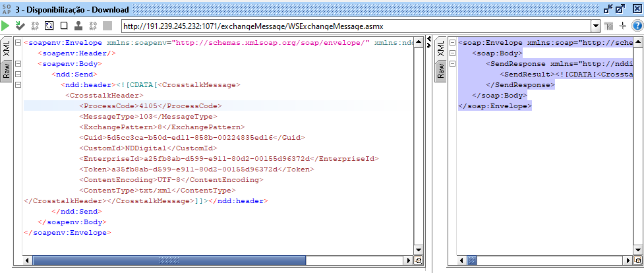The height and width of the screenshot is (273, 644).
Task: Click the SOAP icon left of recreate icon
Action: click(35, 26)
